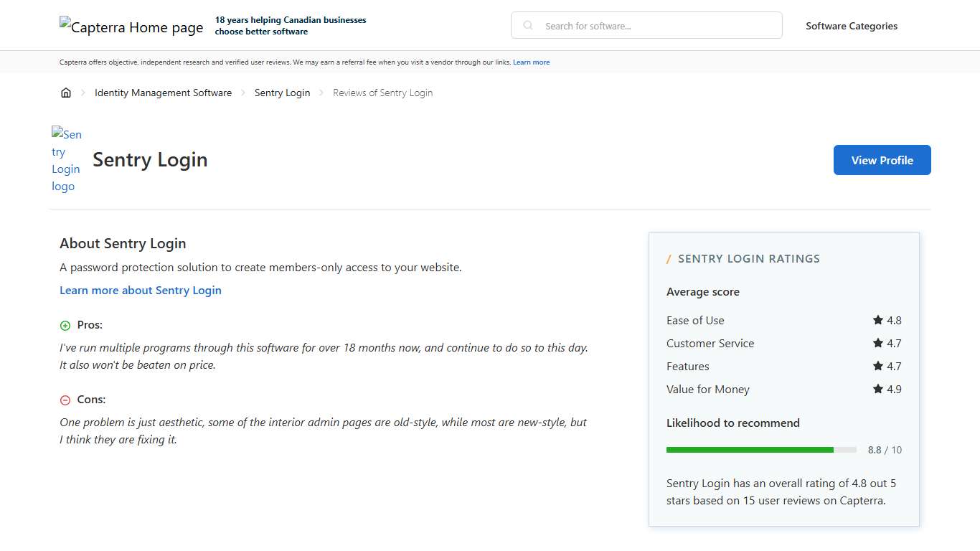Open the Software Categories menu
Image resolution: width=980 pixels, height=551 pixels.
click(852, 25)
